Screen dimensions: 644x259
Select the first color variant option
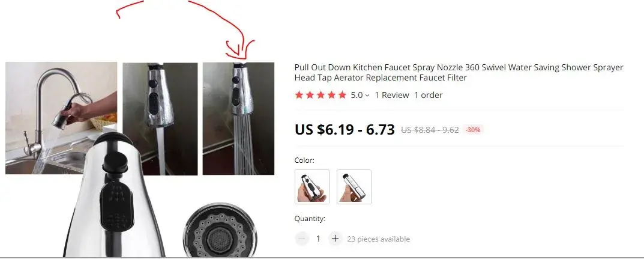tap(312, 187)
